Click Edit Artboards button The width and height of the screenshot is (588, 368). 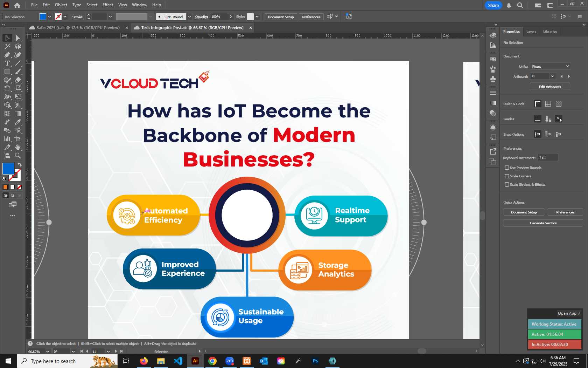coord(550,87)
